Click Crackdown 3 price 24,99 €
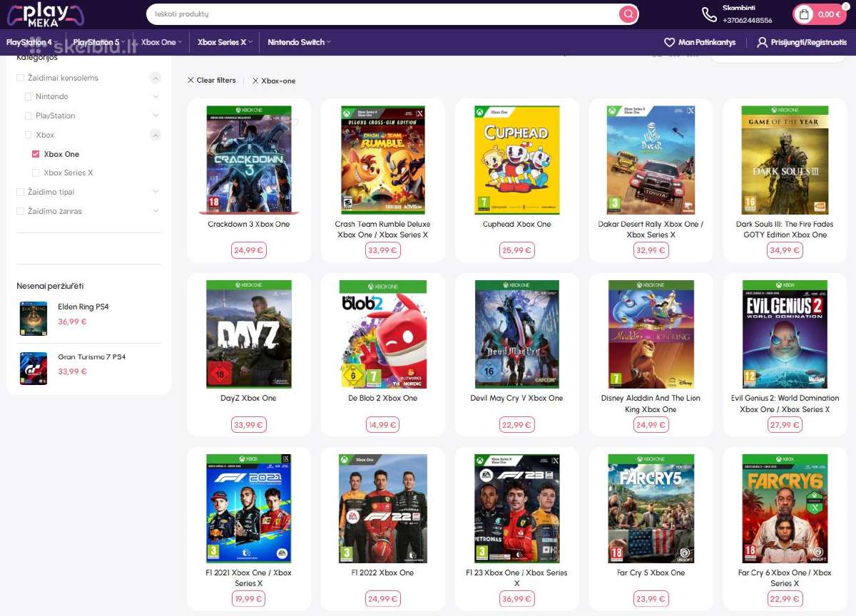The height and width of the screenshot is (616, 856). 248,250
